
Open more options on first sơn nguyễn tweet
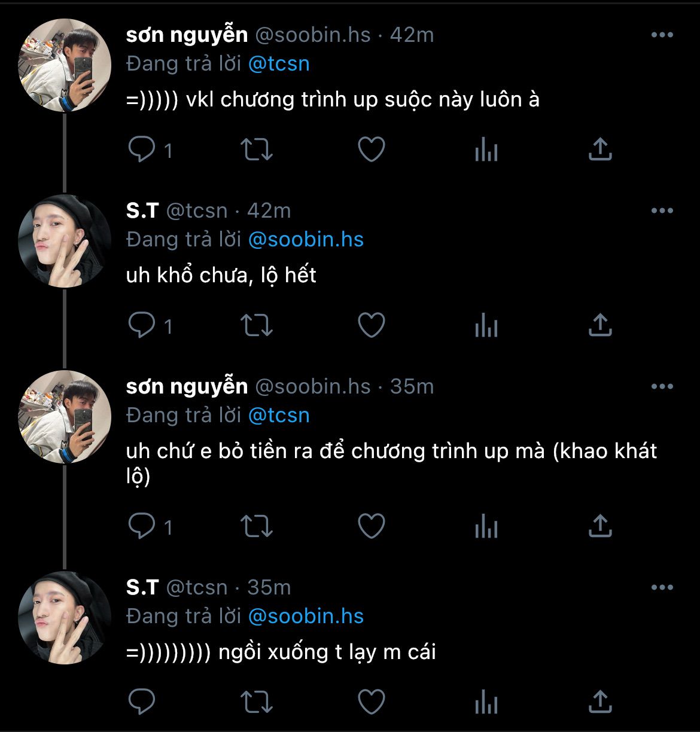point(662,35)
